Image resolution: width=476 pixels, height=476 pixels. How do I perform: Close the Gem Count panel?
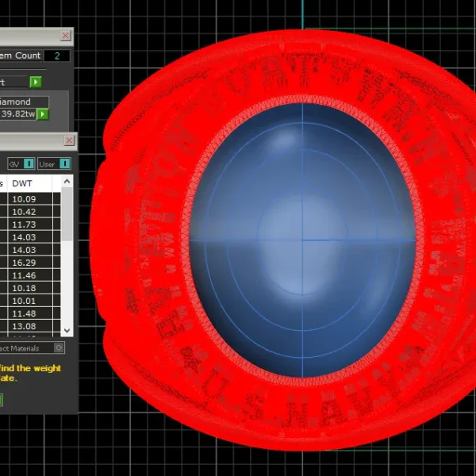coord(65,36)
